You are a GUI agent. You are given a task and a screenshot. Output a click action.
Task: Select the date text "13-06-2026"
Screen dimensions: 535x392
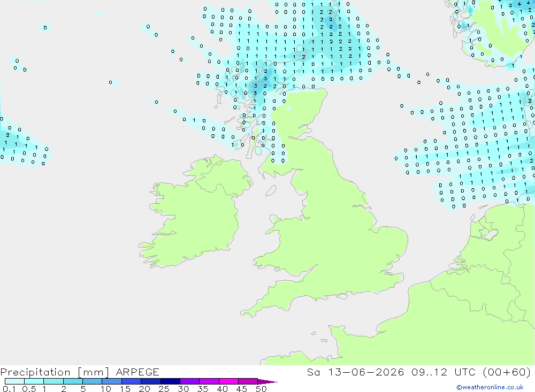click(366, 372)
